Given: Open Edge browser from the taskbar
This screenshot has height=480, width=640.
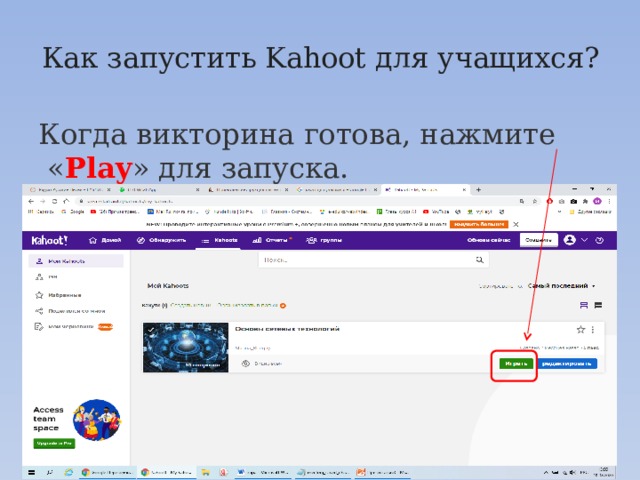Looking at the screenshot, I should [x=68, y=472].
